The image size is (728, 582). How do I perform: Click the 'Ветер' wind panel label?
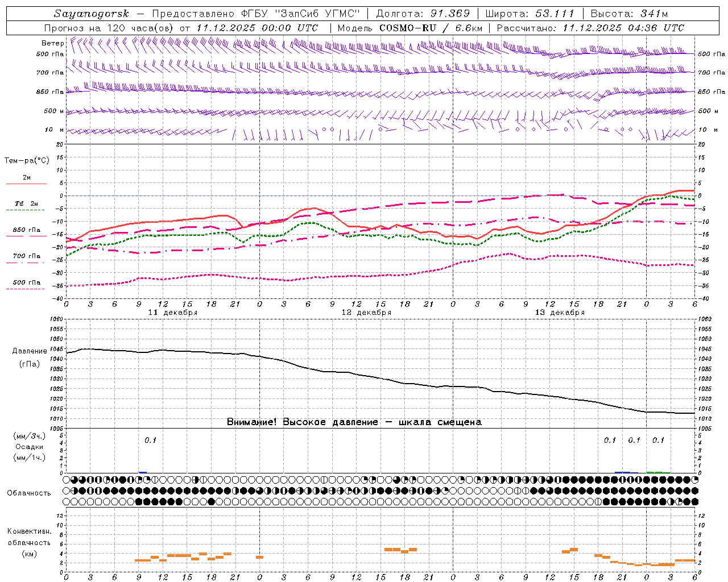pos(52,43)
